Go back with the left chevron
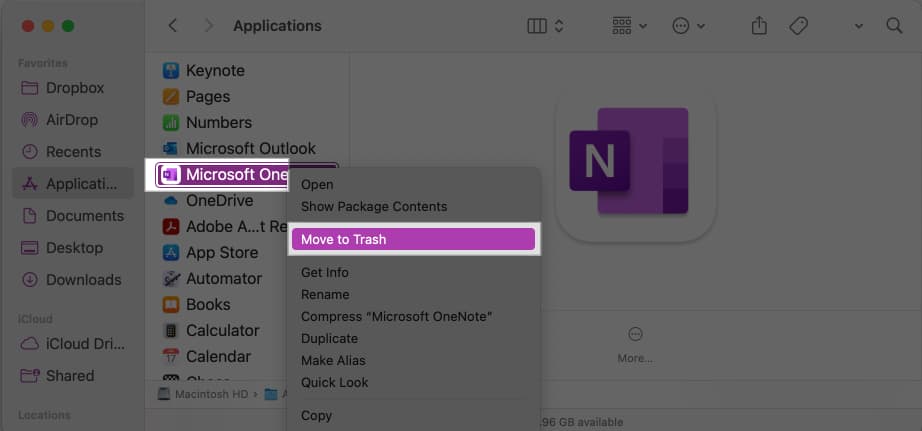The height and width of the screenshot is (431, 922). [172, 26]
